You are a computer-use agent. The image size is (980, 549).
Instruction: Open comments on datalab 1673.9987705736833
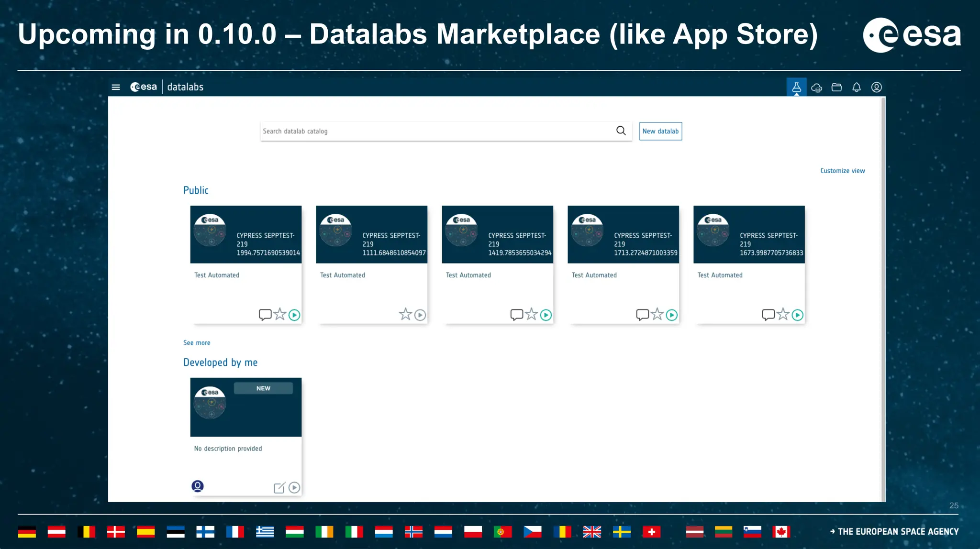coord(768,315)
